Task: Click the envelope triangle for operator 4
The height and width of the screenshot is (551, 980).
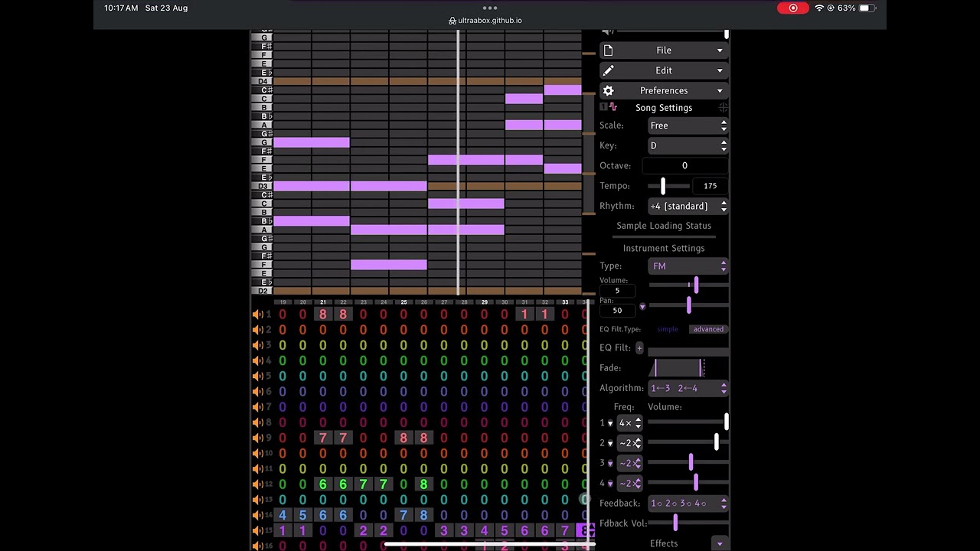Action: coord(610,483)
